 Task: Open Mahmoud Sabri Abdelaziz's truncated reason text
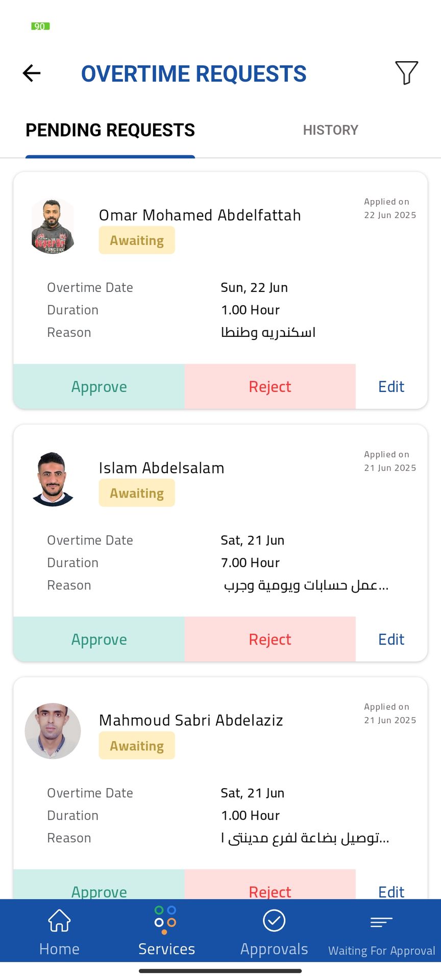pyautogui.click(x=305, y=838)
